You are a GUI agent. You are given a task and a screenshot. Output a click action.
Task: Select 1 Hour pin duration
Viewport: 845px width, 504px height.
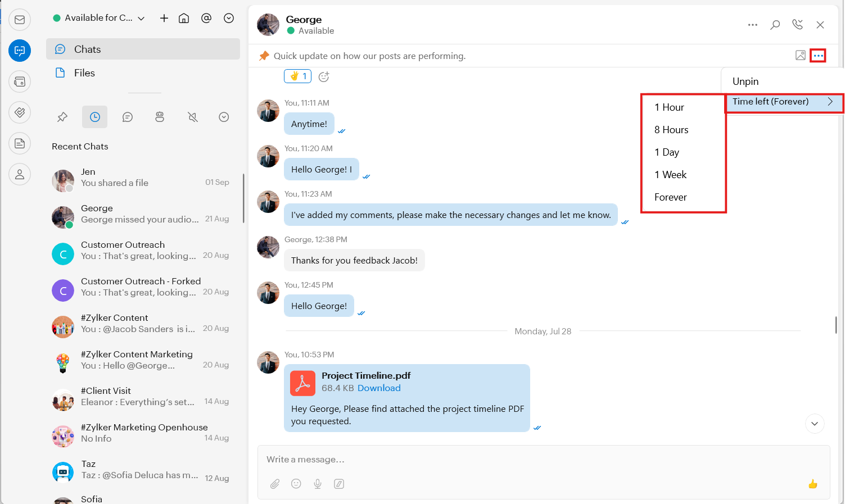pyautogui.click(x=669, y=107)
